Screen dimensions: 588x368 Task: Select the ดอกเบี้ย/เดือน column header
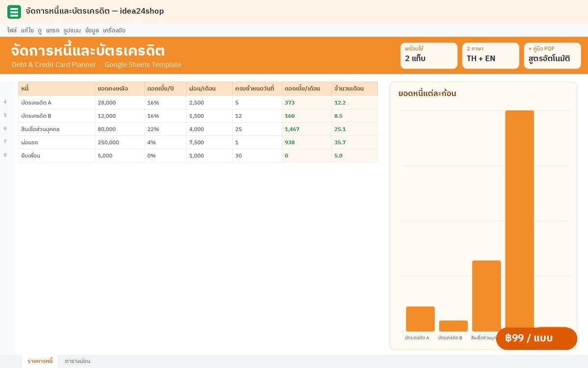point(307,89)
